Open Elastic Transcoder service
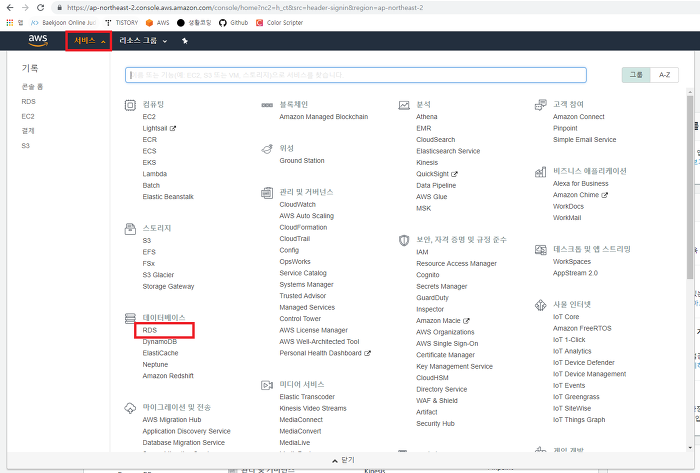The width and height of the screenshot is (700, 473). (307, 397)
